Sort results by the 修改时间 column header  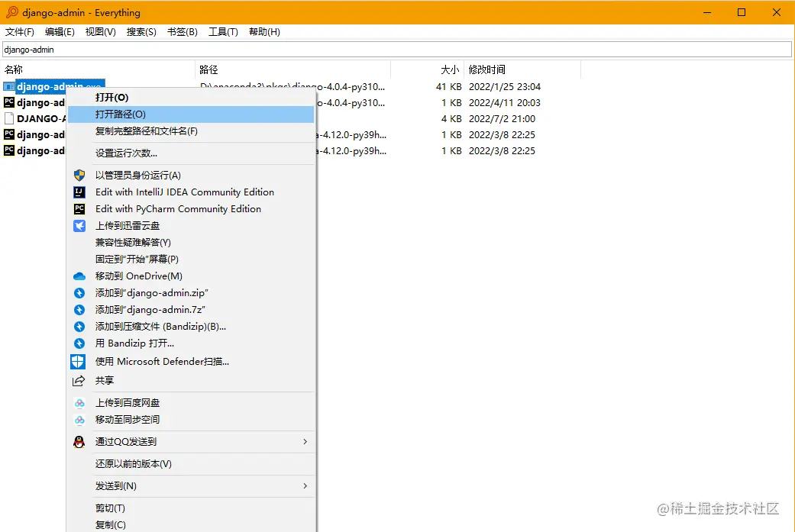pos(522,69)
